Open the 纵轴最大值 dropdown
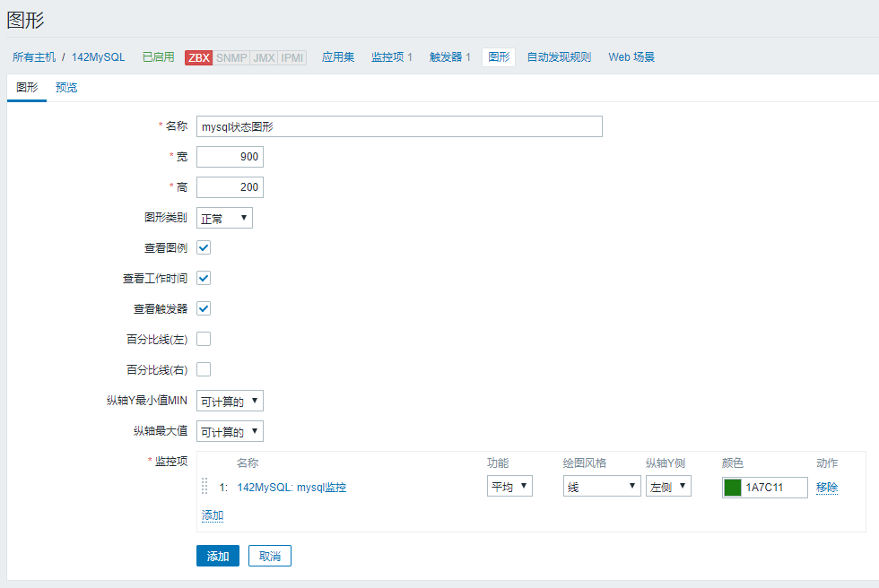The width and height of the screenshot is (879, 588). tap(230, 431)
